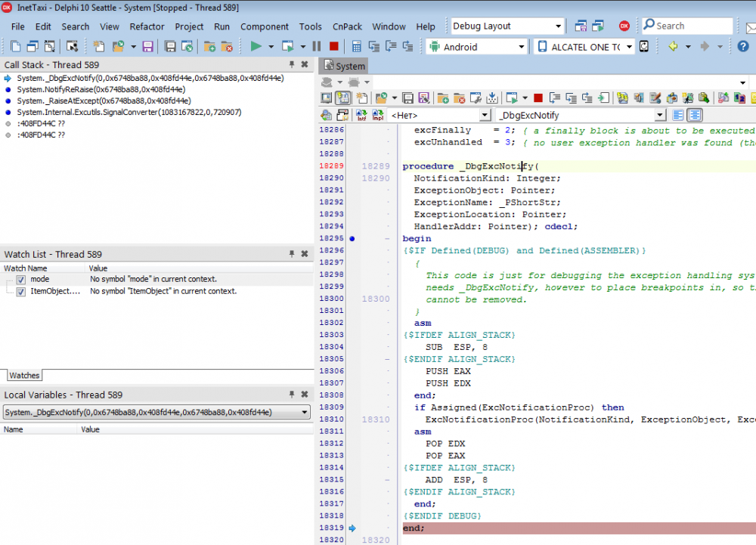Click the Help question mark icon

[x=743, y=46]
